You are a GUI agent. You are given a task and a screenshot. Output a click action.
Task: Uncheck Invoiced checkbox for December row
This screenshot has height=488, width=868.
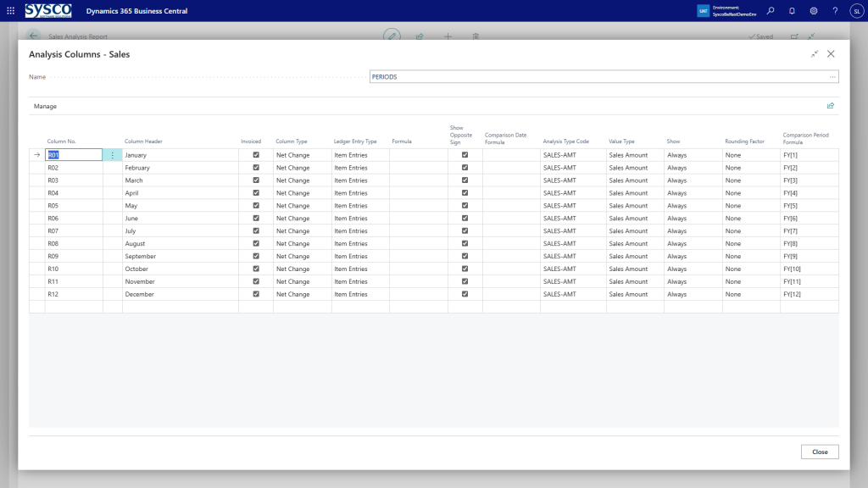(256, 294)
